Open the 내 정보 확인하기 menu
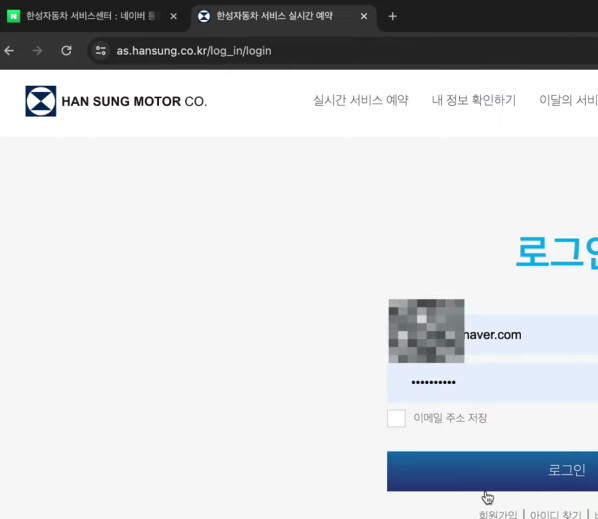This screenshot has height=519, width=598. click(x=474, y=100)
